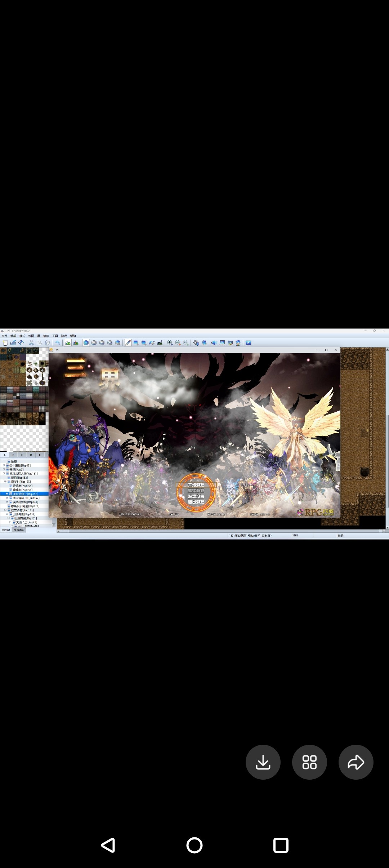This screenshot has width=389, height=868.
Task: Click 退出游戏 on the title screen
Action: point(196,502)
